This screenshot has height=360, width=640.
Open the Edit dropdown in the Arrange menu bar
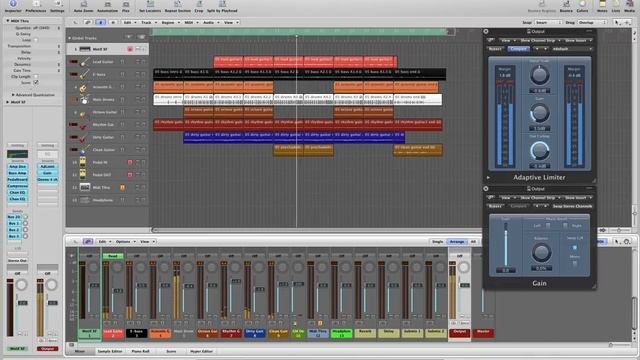point(129,22)
